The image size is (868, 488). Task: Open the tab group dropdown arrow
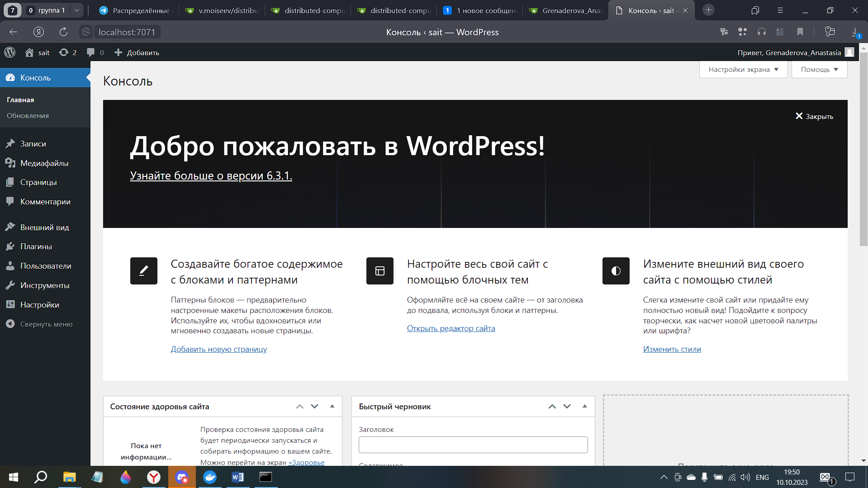point(76,10)
